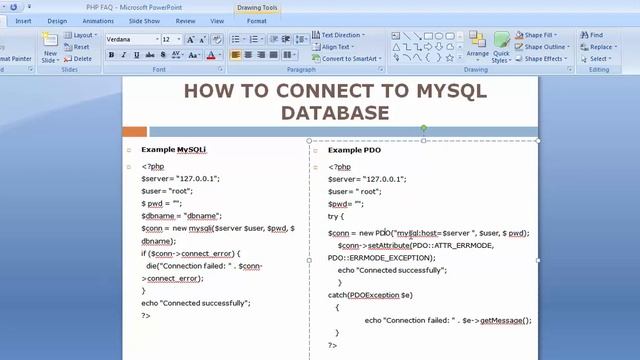The height and width of the screenshot is (360, 640).
Task: Toggle strikethrough formatting
Action: 150,55
